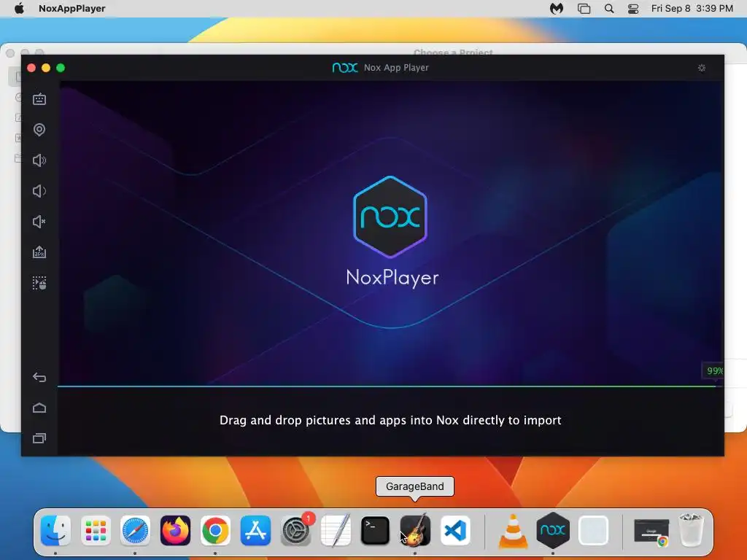This screenshot has width=747, height=560.
Task: Launch Google Chrome from the Dock
Action: coord(215,530)
